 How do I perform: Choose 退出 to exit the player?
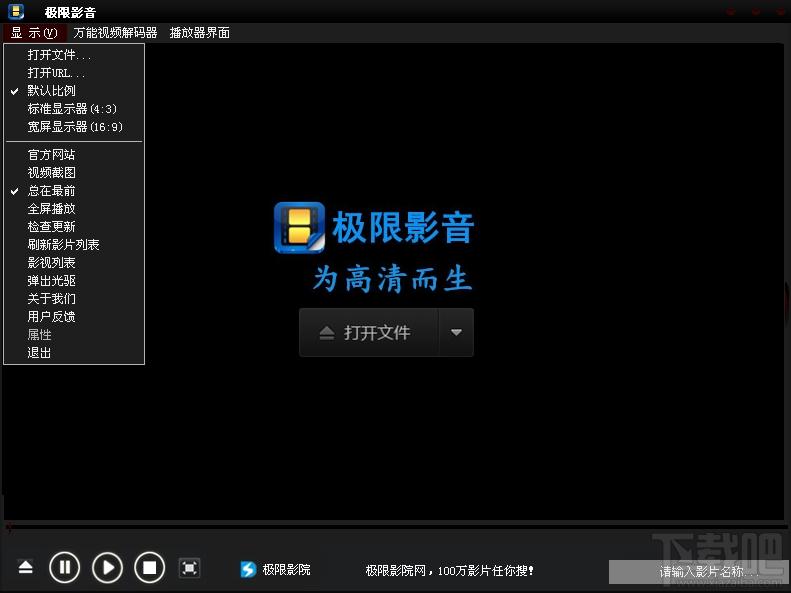pos(74,353)
